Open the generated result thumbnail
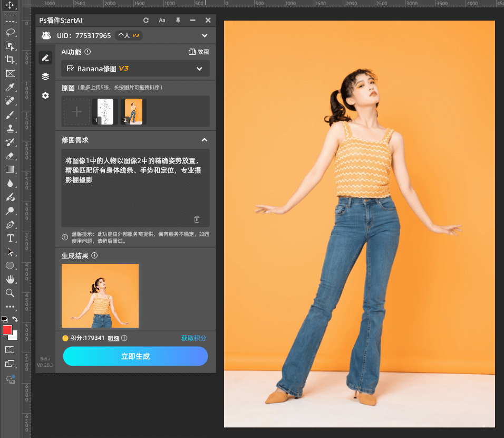The height and width of the screenshot is (438, 504). click(100, 296)
